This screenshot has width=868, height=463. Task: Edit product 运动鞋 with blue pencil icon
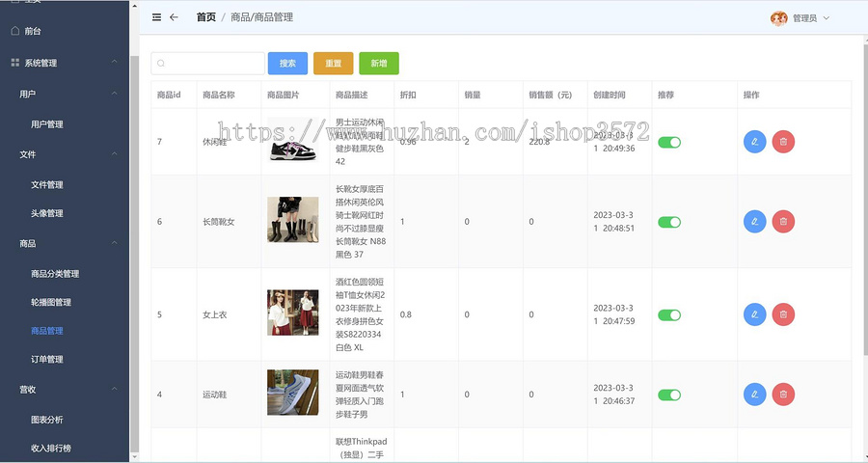[754, 395]
